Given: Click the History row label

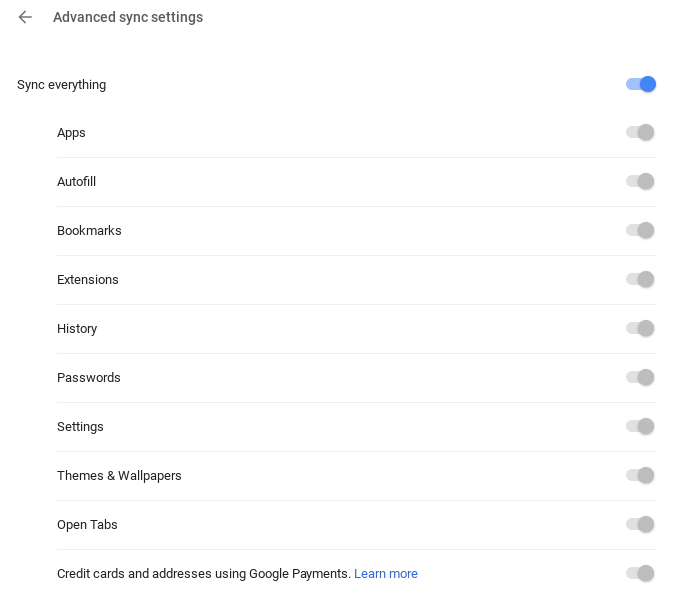Looking at the screenshot, I should 77,329.
